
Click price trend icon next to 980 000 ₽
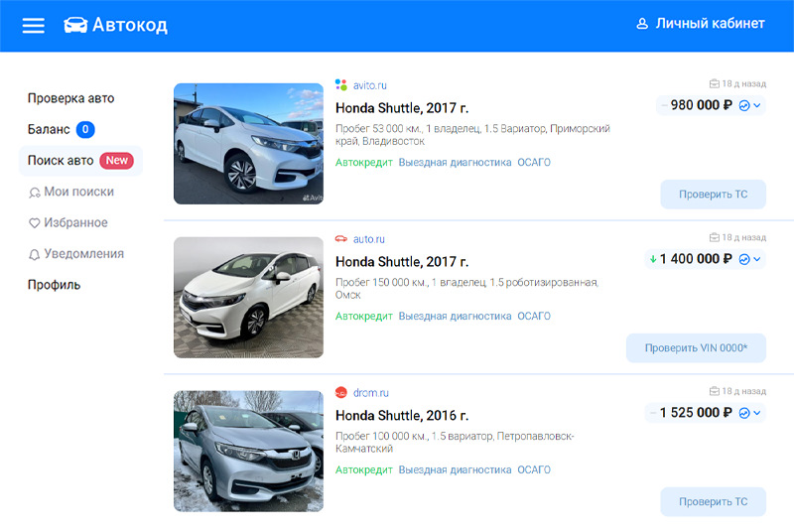743,106
